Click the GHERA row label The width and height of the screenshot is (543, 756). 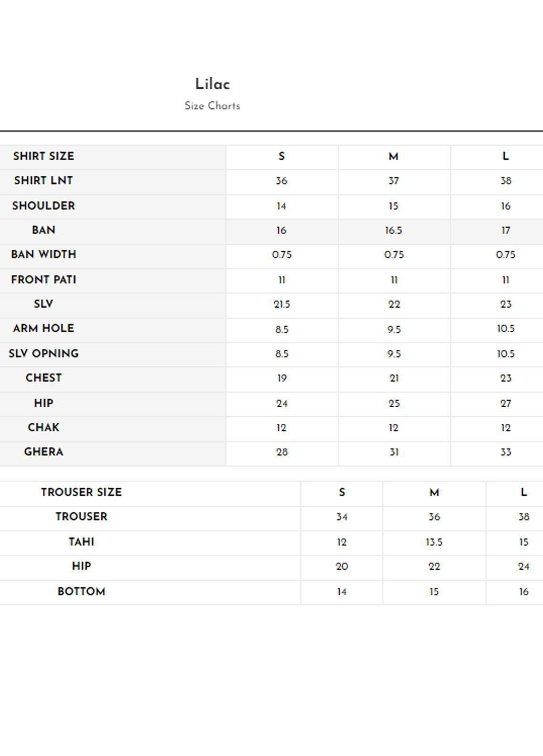tap(43, 451)
